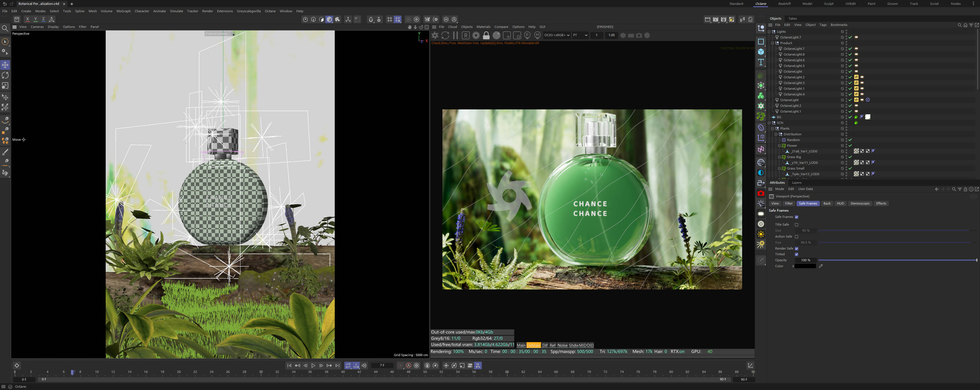Switch to the Takes tab
The height and width of the screenshot is (390, 980).
click(793, 19)
